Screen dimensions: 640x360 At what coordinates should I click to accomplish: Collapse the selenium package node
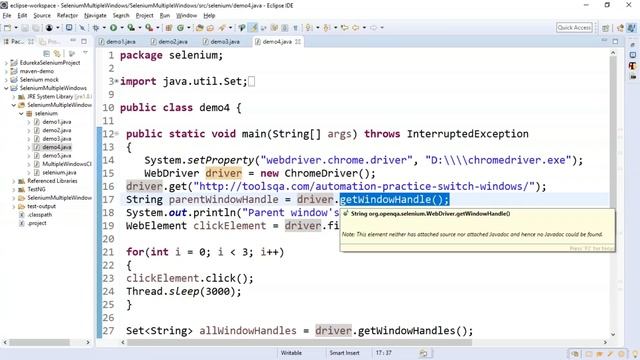[x=21, y=113]
